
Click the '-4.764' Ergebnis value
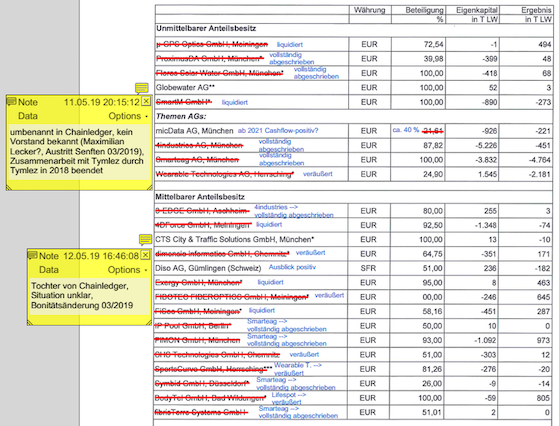tap(540, 160)
